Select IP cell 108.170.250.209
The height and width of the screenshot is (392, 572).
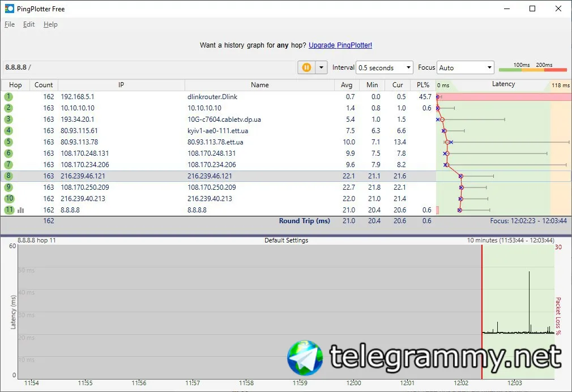[x=84, y=188]
